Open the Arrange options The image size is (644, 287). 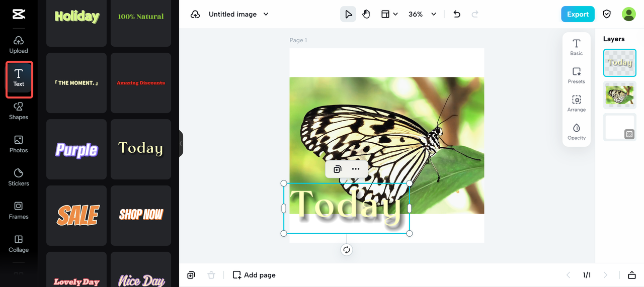point(577,103)
